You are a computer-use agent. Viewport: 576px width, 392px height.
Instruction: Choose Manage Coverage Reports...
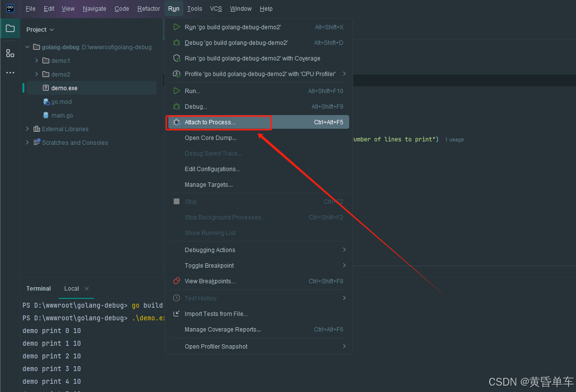point(259,329)
